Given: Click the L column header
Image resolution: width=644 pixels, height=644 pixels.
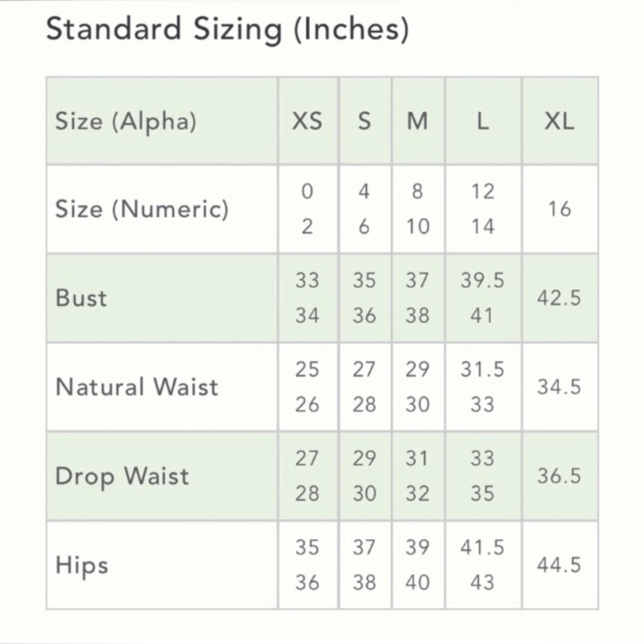Looking at the screenshot, I should (482, 122).
